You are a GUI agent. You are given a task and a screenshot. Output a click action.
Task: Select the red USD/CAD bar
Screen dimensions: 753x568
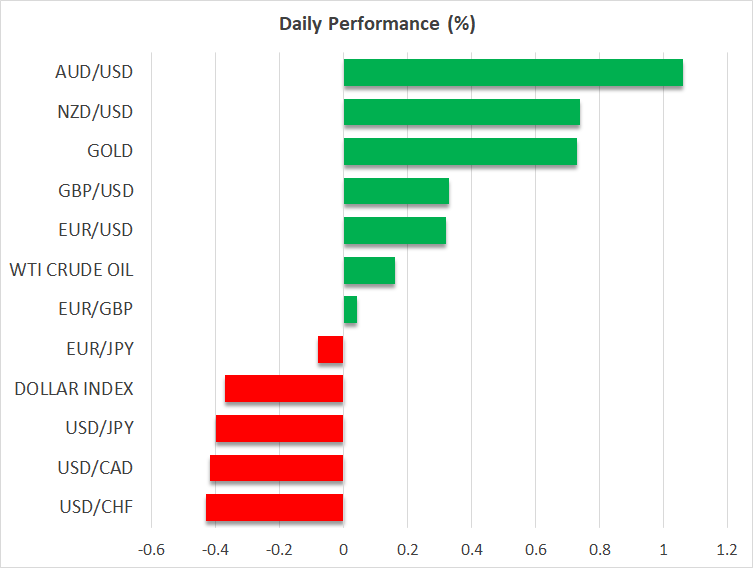276,468
